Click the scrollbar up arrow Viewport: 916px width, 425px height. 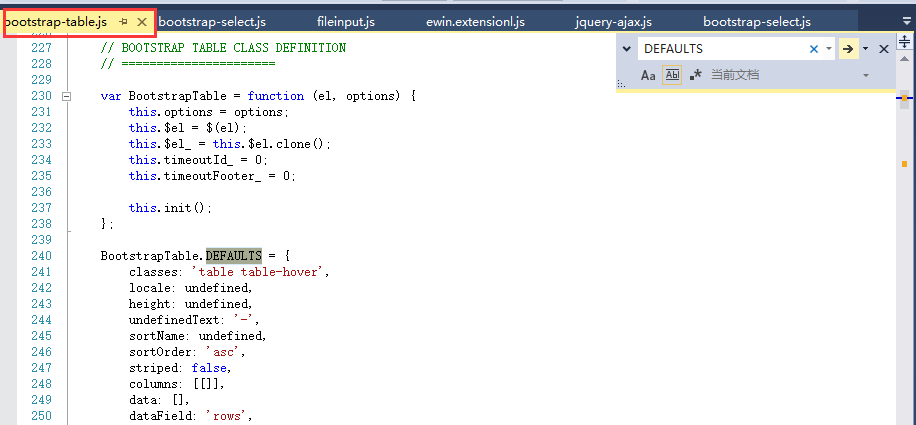(904, 58)
